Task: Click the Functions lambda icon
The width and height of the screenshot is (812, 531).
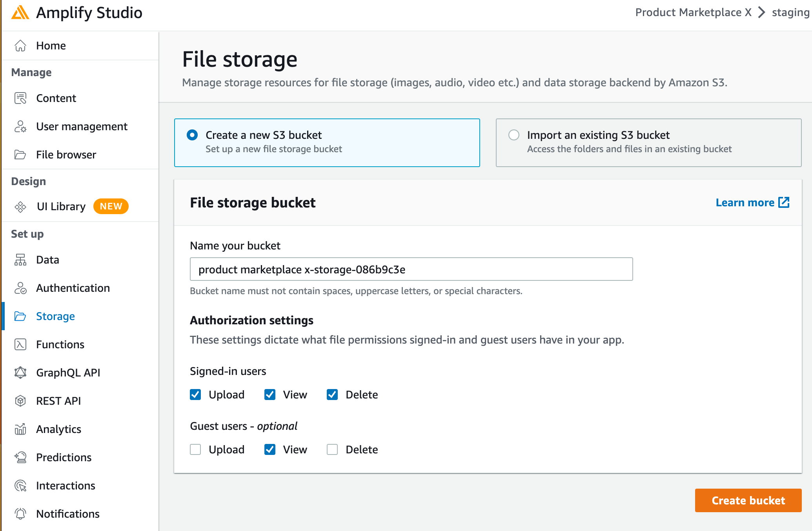Action: 20,344
